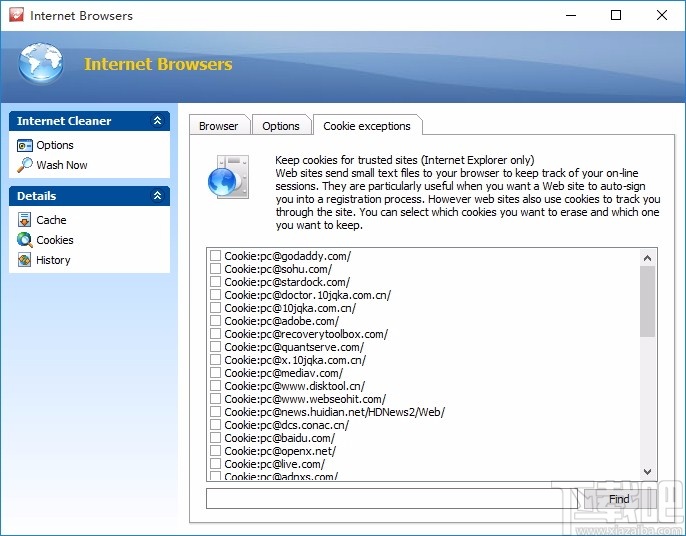This screenshot has width=686, height=536.
Task: Click the cookie list scroll down arrow
Action: tap(648, 472)
